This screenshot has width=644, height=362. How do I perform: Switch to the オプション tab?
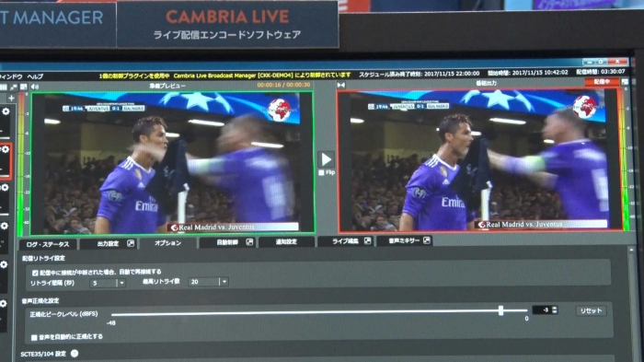(x=167, y=243)
